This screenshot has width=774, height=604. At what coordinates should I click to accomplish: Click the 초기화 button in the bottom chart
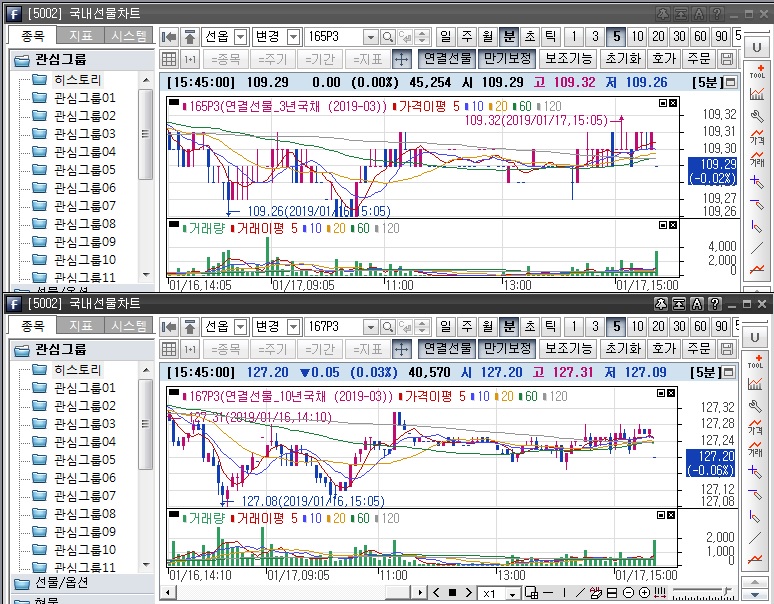coord(623,349)
